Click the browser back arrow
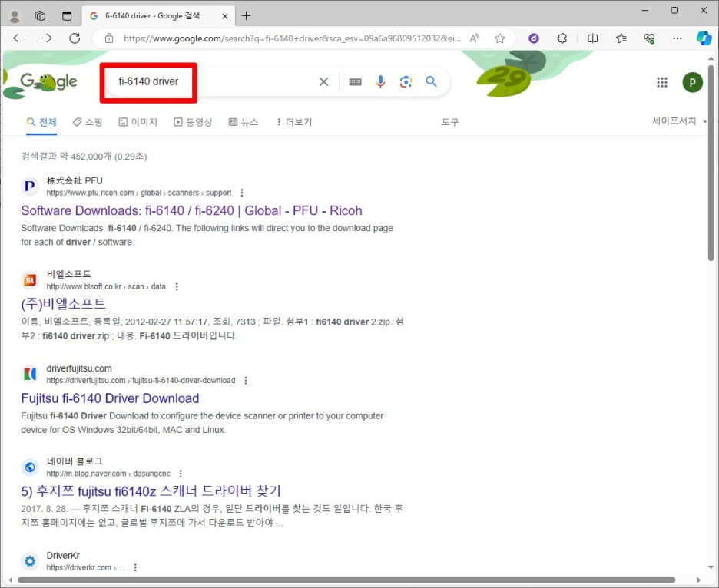The width and height of the screenshot is (719, 588). [18, 38]
